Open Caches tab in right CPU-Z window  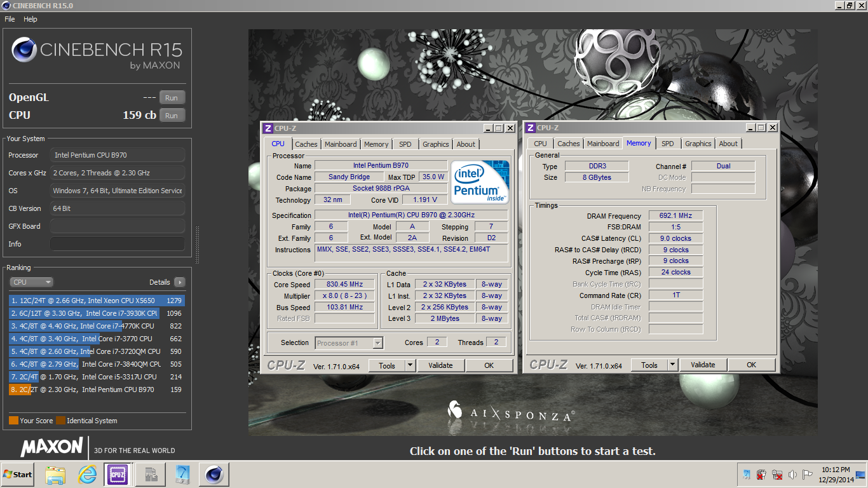[x=569, y=144]
